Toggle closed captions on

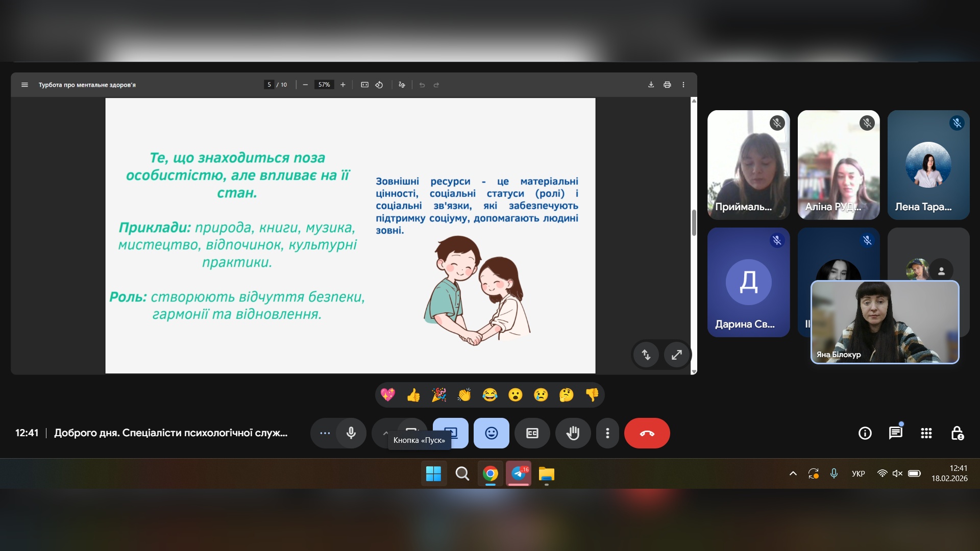(532, 433)
